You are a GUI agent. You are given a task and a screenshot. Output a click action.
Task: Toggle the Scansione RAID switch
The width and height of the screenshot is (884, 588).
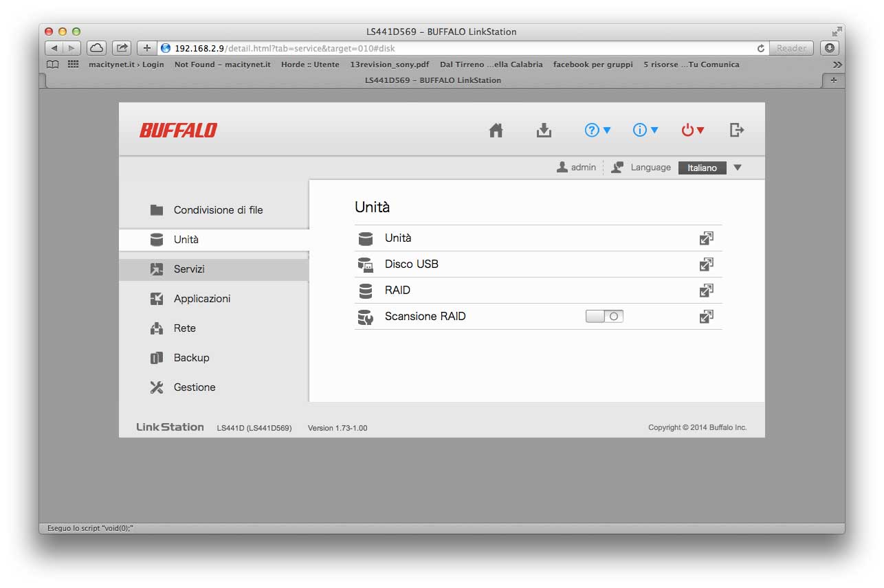click(604, 316)
